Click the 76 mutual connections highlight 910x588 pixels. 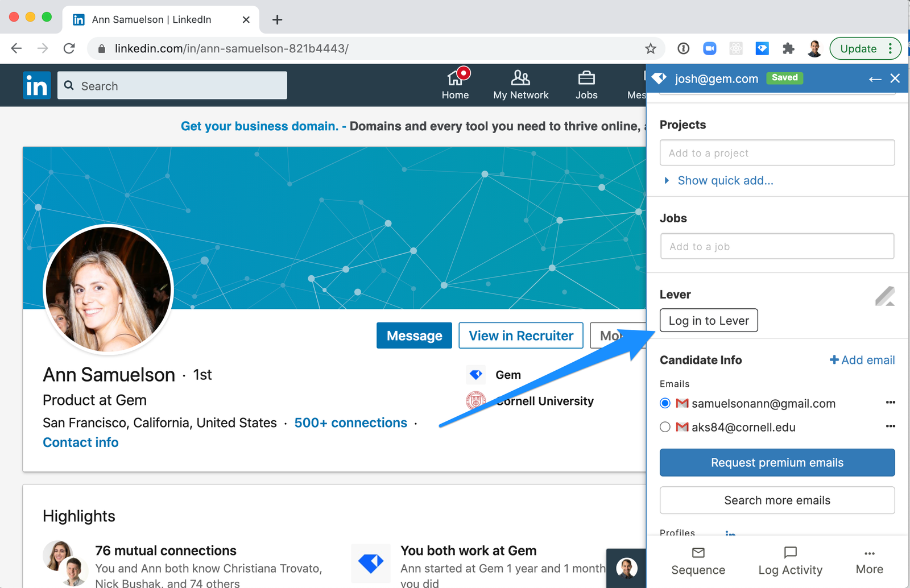coord(166,550)
